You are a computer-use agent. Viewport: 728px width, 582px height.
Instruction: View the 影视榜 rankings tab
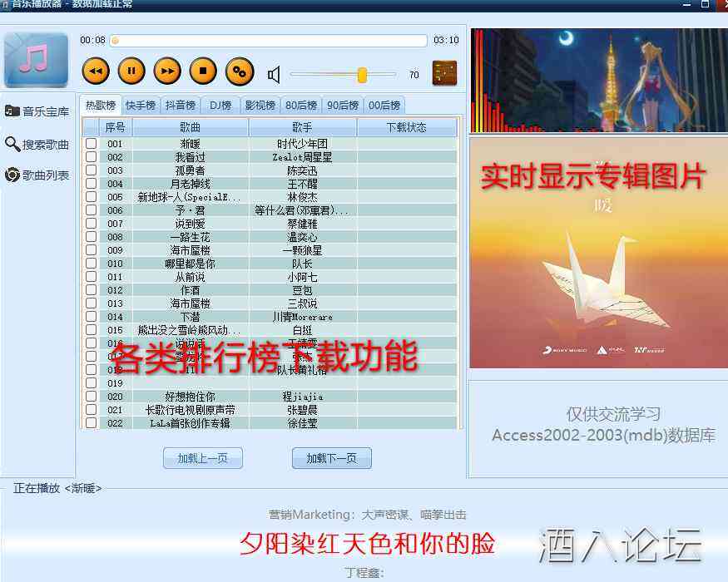click(x=261, y=104)
